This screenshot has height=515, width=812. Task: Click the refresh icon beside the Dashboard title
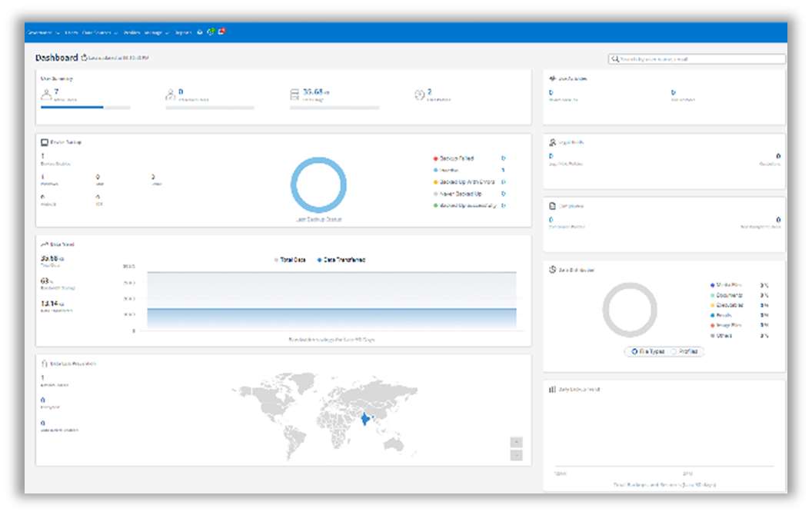[86, 56]
